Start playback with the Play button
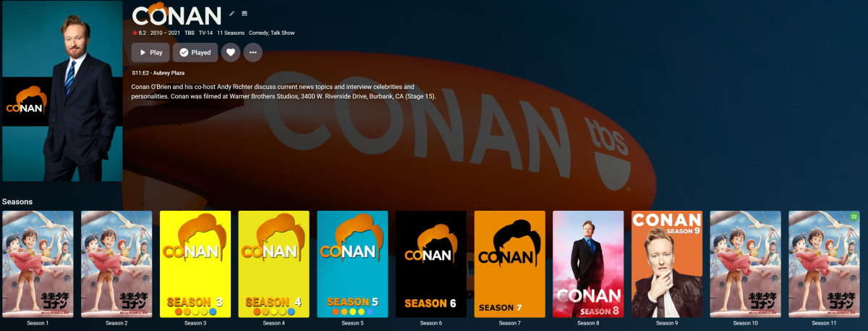 [150, 52]
